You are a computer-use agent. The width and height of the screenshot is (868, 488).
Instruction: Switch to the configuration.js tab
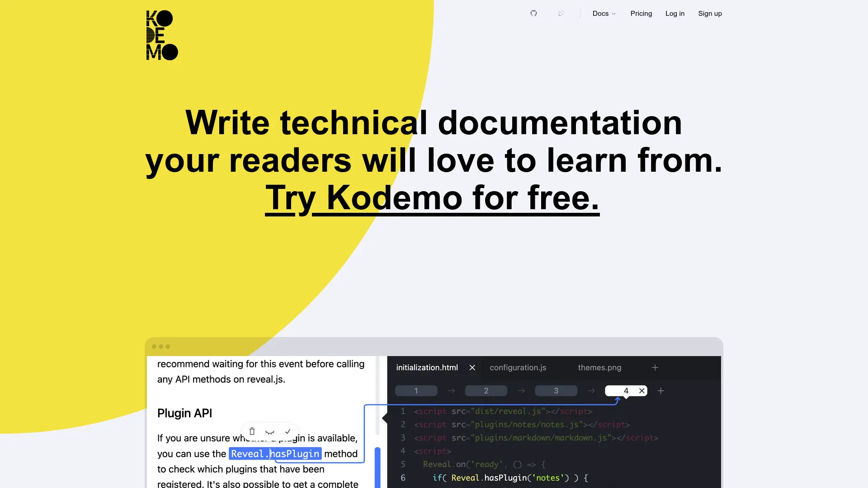tap(518, 368)
